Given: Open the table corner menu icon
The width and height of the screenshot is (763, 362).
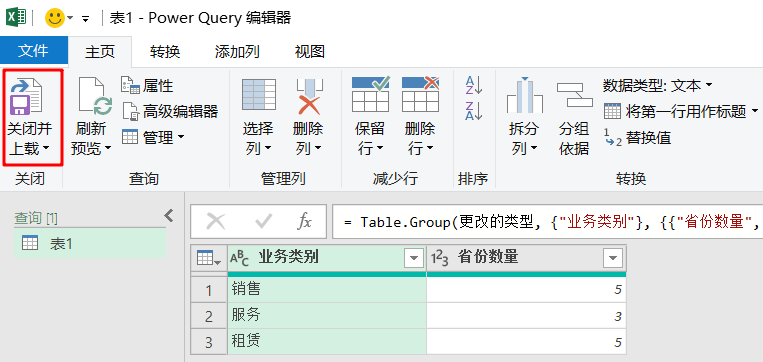Looking at the screenshot, I should click(209, 258).
